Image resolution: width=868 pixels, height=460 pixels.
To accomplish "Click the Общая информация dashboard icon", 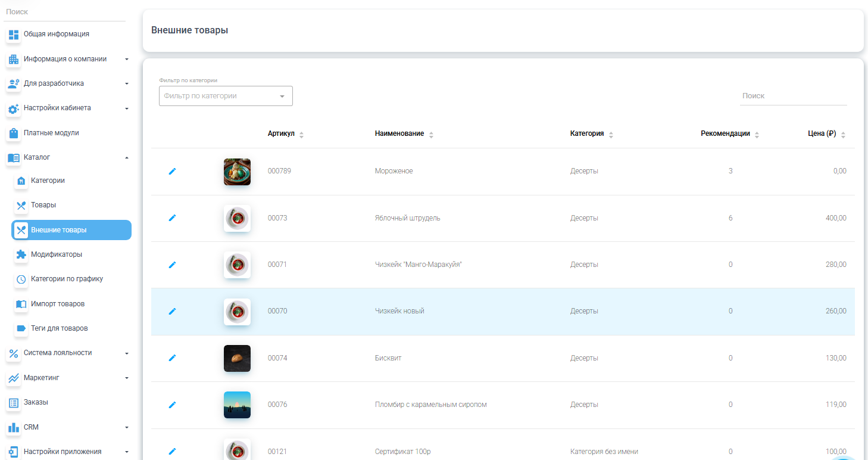I will [x=13, y=35].
